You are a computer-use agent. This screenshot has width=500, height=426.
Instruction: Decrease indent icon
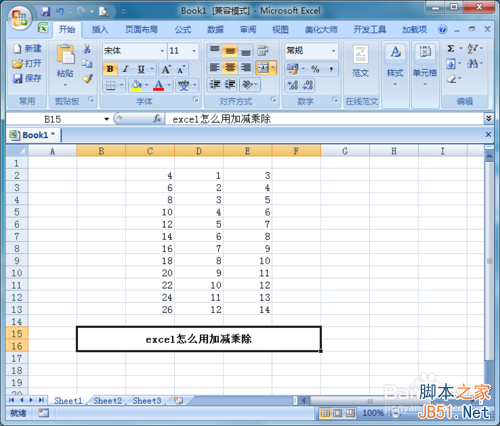(x=215, y=85)
